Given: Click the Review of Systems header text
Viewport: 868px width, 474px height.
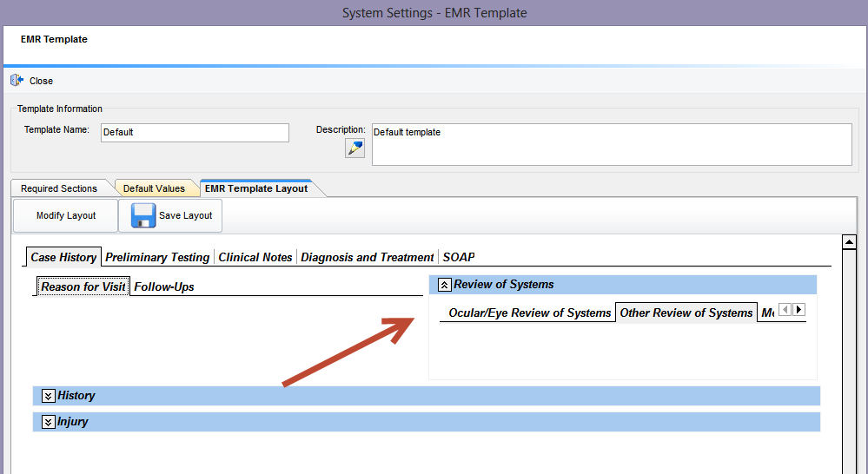Looking at the screenshot, I should (x=504, y=284).
